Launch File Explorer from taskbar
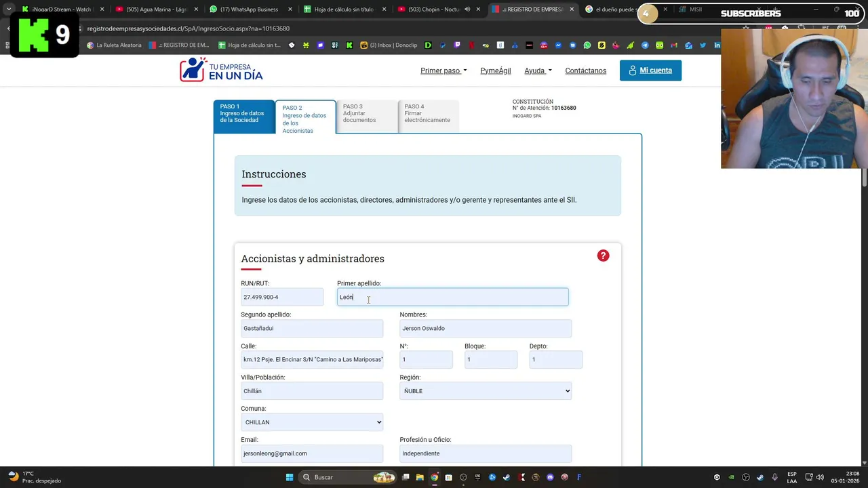This screenshot has height=488, width=868. point(420,477)
